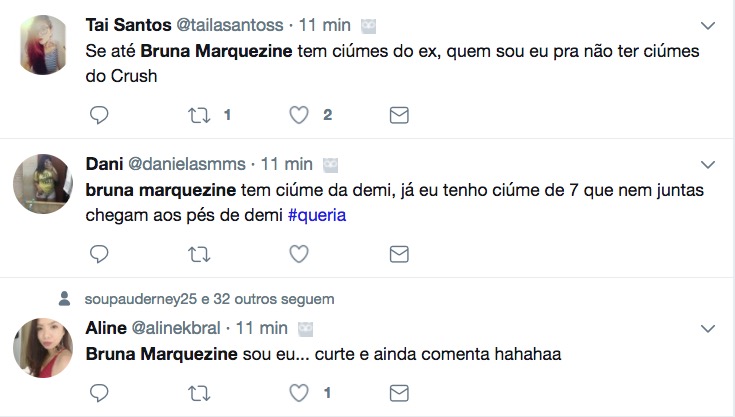Open more options on Tai Santos's tweet
735x417 pixels.
[x=708, y=25]
